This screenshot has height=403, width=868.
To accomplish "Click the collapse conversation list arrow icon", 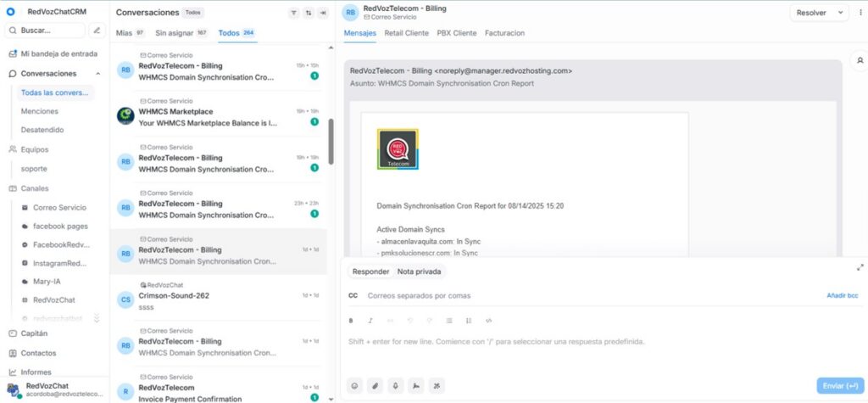I will point(323,13).
